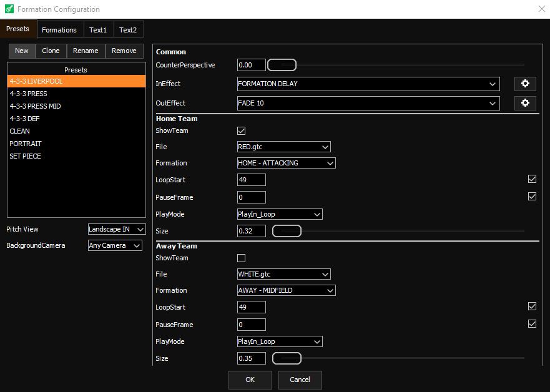
Task: Switch to the Presets tab
Action: (x=18, y=29)
